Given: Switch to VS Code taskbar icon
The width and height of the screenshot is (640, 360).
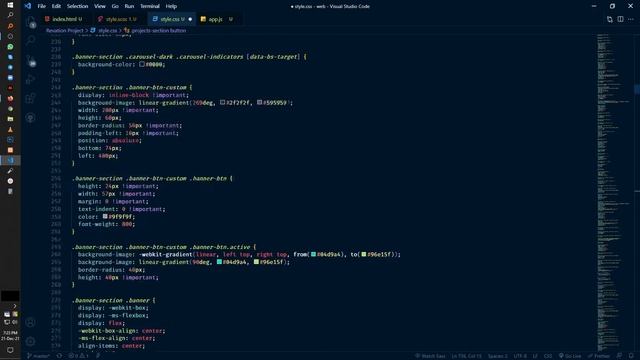Looking at the screenshot, I should pyautogui.click(x=10, y=160).
